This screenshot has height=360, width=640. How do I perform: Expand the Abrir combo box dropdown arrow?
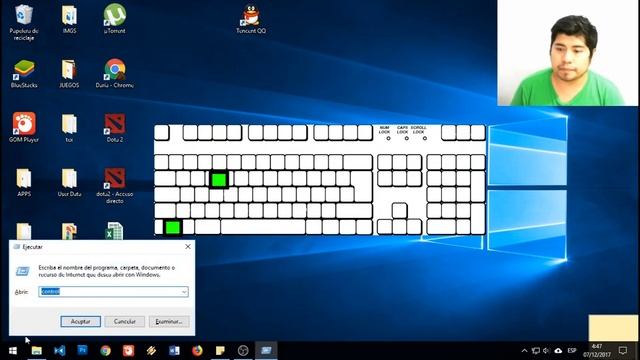[x=184, y=292]
